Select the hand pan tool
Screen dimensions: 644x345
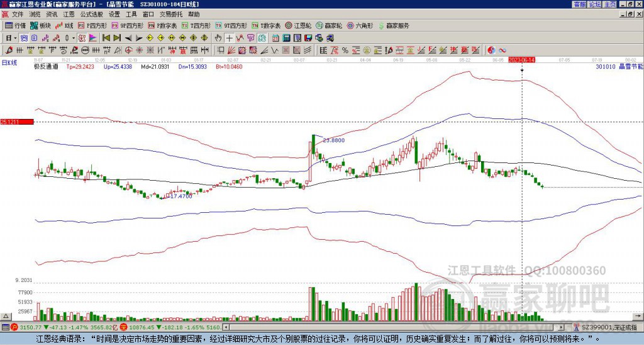[218, 38]
